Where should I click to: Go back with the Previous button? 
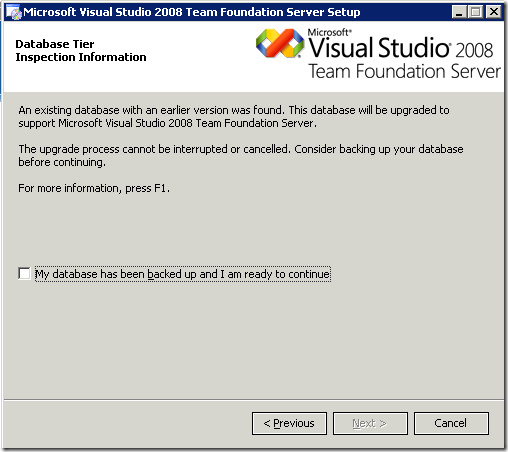pos(289,423)
